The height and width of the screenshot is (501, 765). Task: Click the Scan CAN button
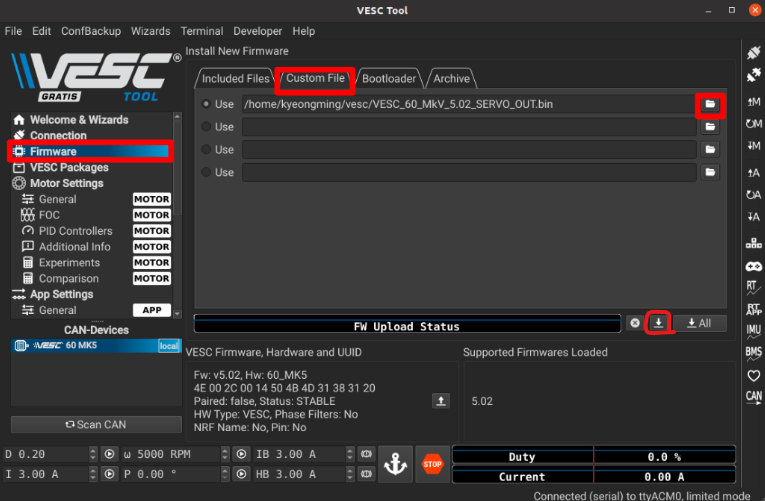pos(96,424)
